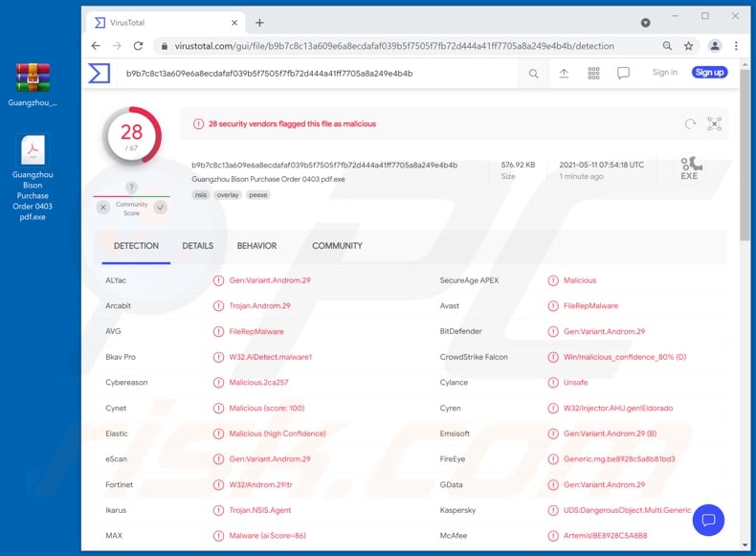This screenshot has height=556, width=756.
Task: Click the search magnifier icon in VirusTotal header
Action: pos(533,74)
